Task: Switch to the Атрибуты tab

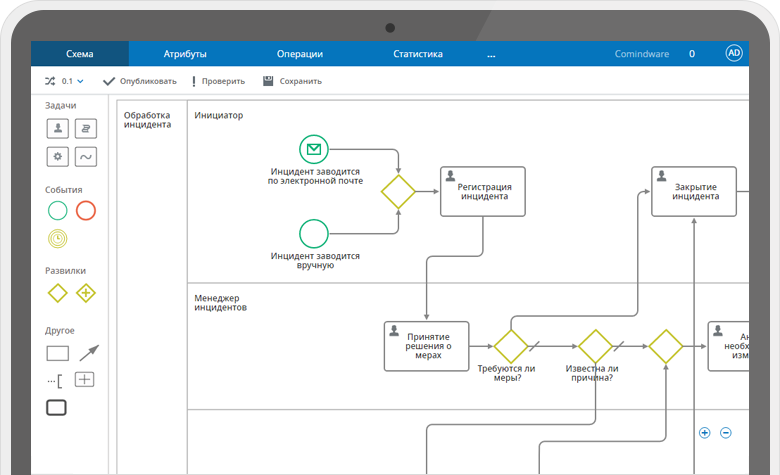Action: (185, 54)
